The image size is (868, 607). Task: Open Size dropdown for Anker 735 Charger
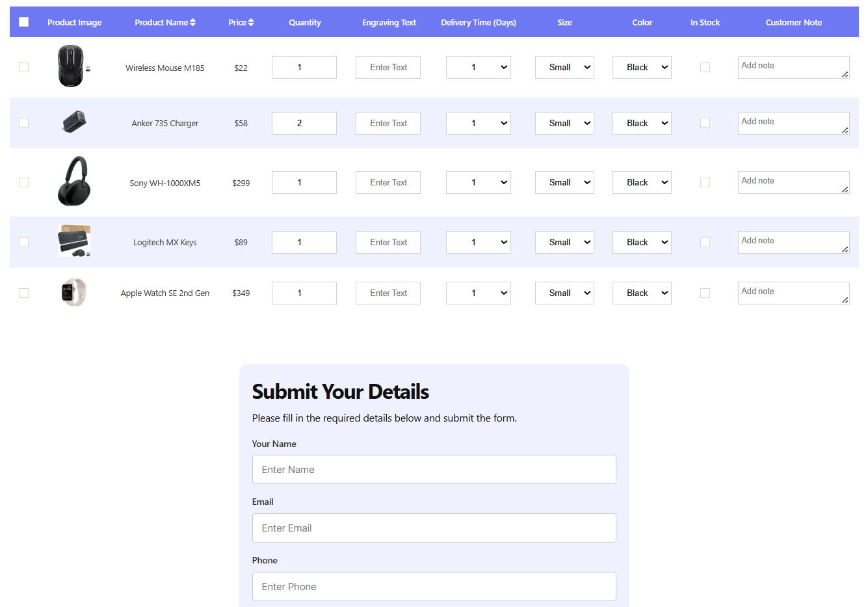[x=564, y=123]
